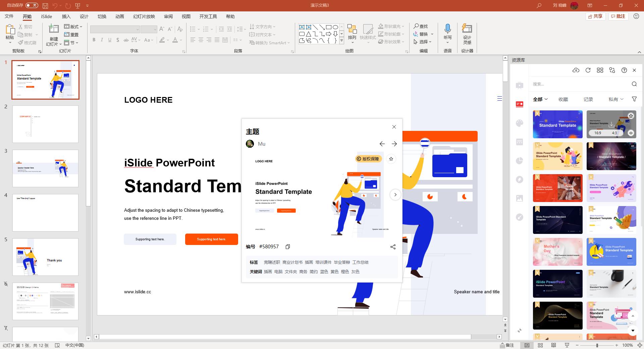Viewport: 644px width, 349px height.
Task: Refresh the resource library list
Action: point(588,70)
